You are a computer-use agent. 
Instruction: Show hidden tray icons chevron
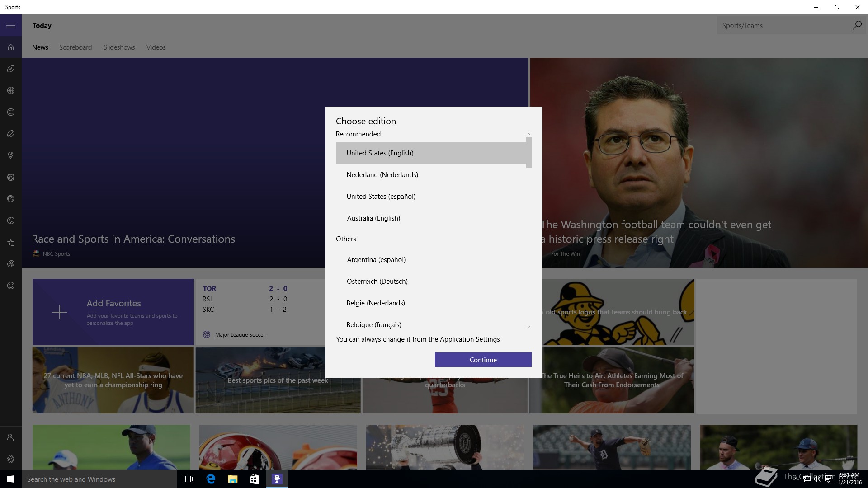(x=796, y=479)
